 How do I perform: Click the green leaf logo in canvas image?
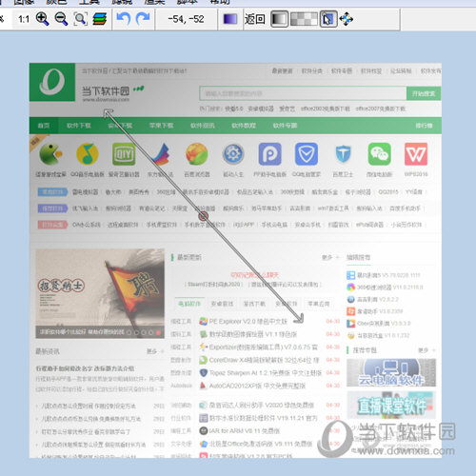click(x=52, y=82)
